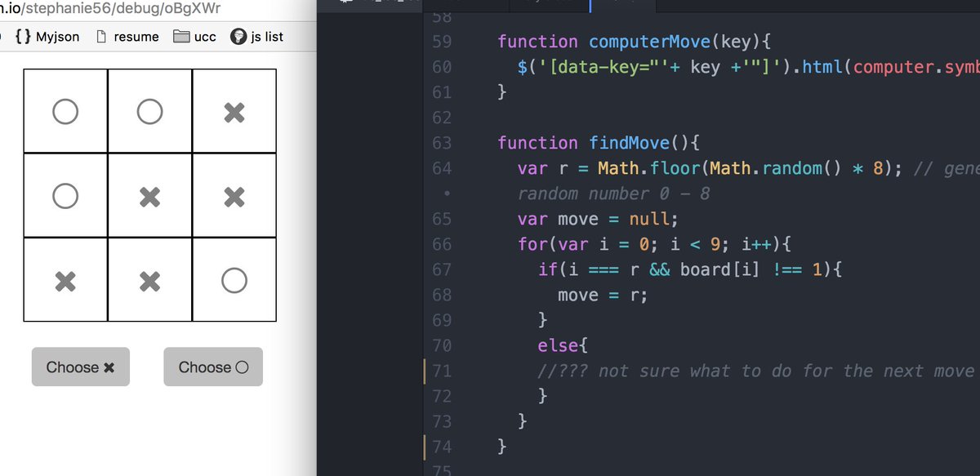Click the X mark in the bottom-left board cell
This screenshot has width=980, height=476.
65,279
